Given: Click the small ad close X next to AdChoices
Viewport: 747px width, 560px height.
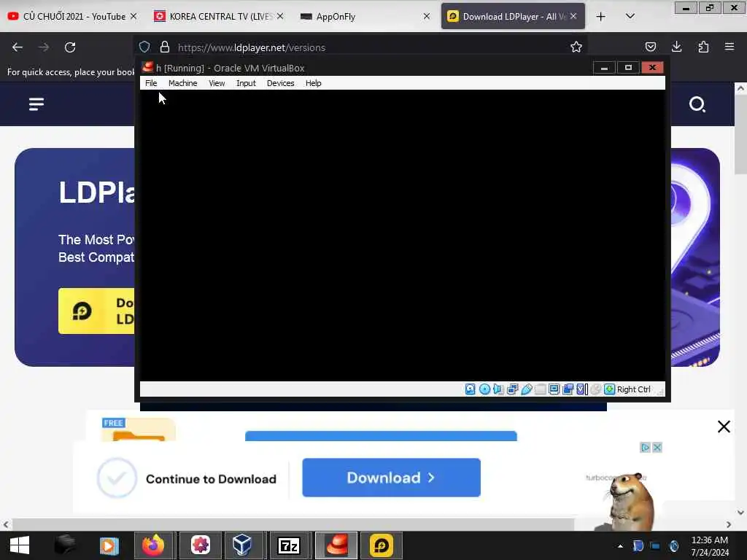Looking at the screenshot, I should coord(657,448).
